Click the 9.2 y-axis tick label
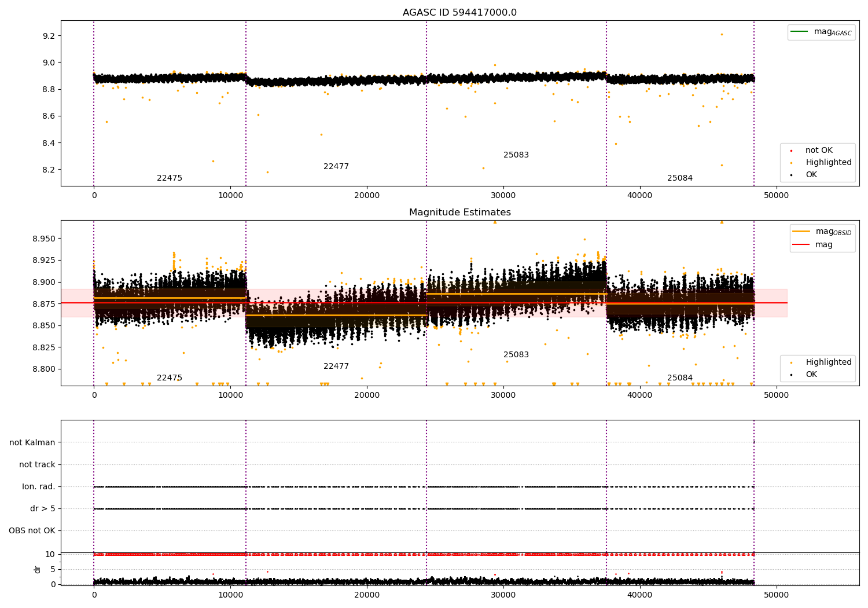 point(49,36)
